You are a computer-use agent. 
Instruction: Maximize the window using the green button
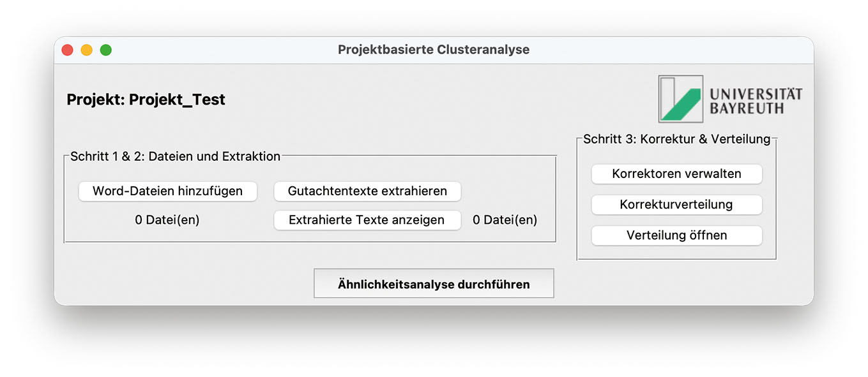(106, 50)
